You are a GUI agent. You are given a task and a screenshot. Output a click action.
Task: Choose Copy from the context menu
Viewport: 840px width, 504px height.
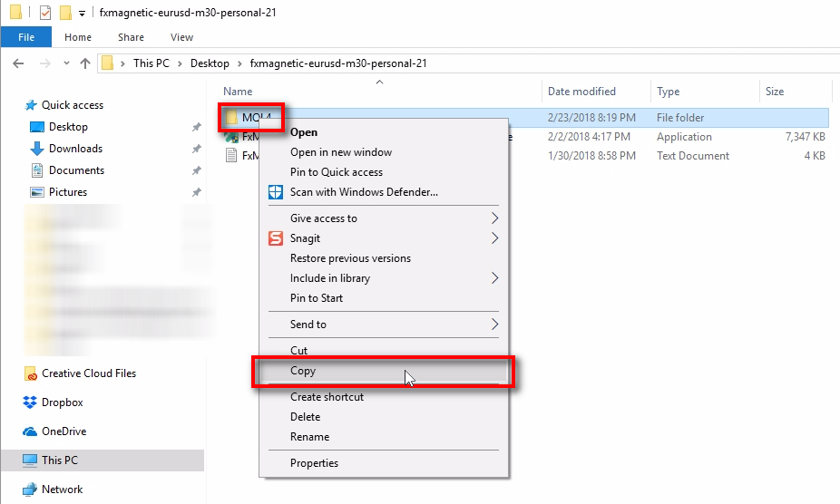(384, 371)
